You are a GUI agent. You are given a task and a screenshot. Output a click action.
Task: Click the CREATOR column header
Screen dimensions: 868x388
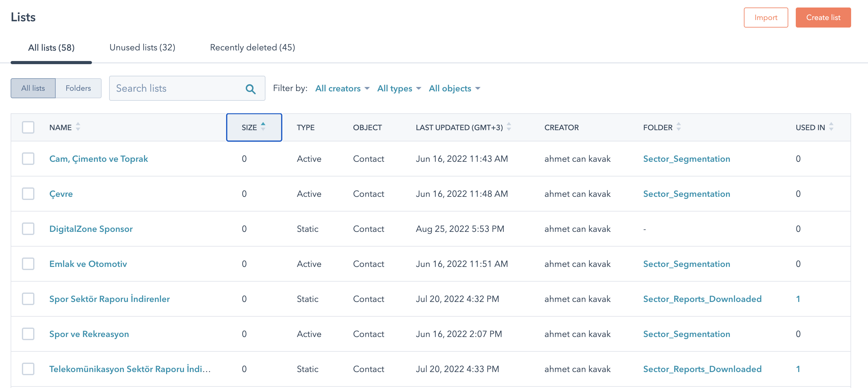(x=561, y=127)
